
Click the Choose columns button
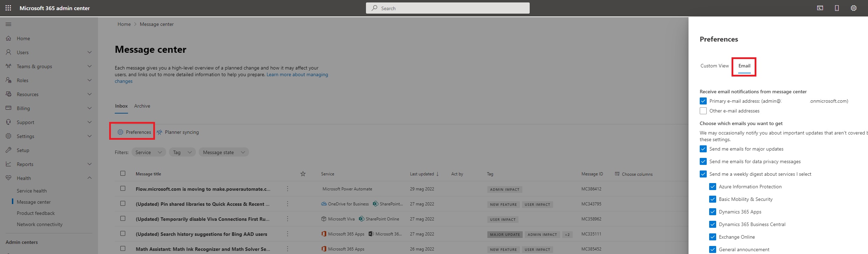click(x=634, y=174)
